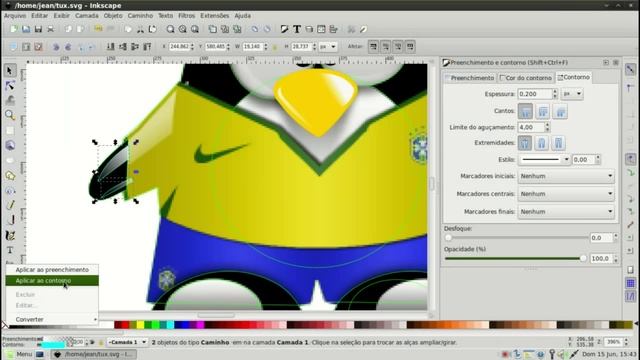
Task: Click the Zoom to fit selection icon
Action: (170, 29)
